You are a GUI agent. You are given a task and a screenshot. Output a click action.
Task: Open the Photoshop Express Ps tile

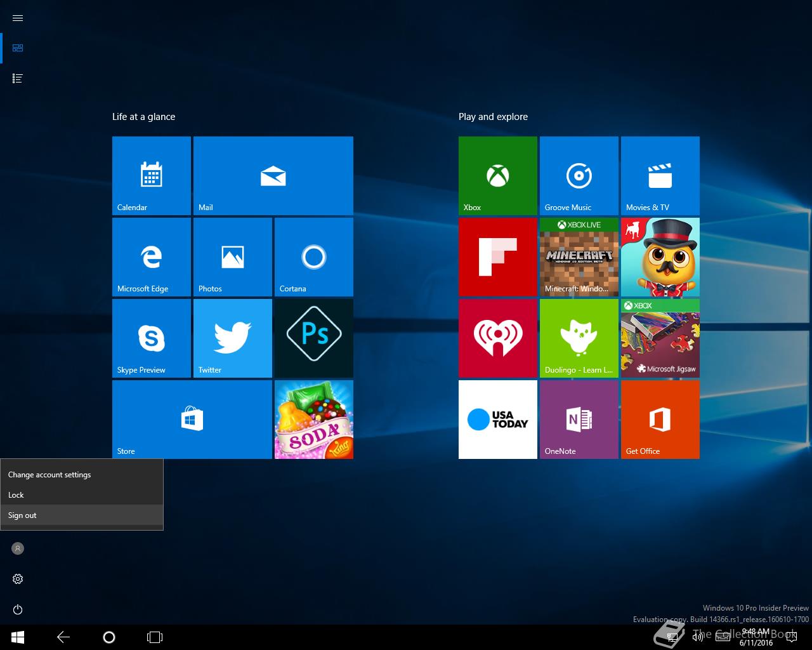314,338
